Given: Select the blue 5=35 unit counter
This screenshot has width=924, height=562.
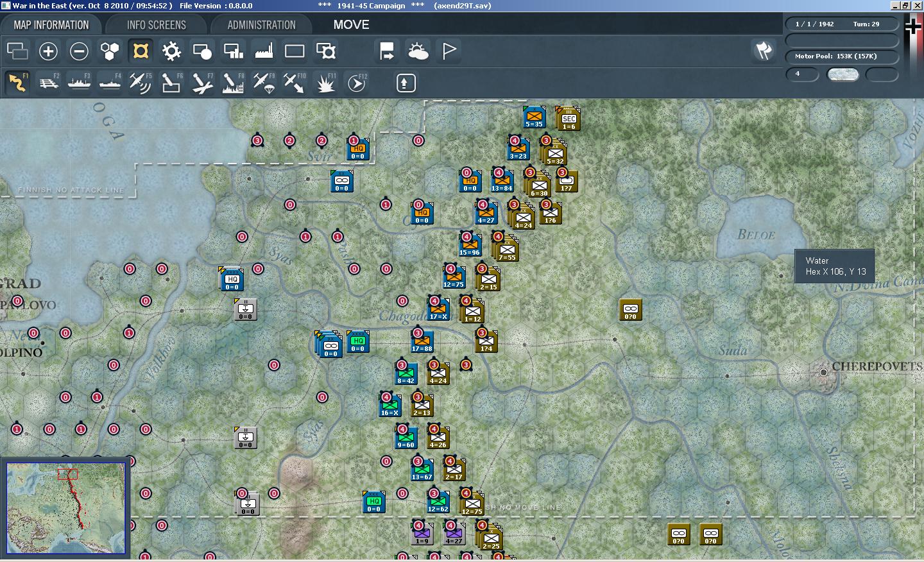Looking at the screenshot, I should pyautogui.click(x=534, y=117).
